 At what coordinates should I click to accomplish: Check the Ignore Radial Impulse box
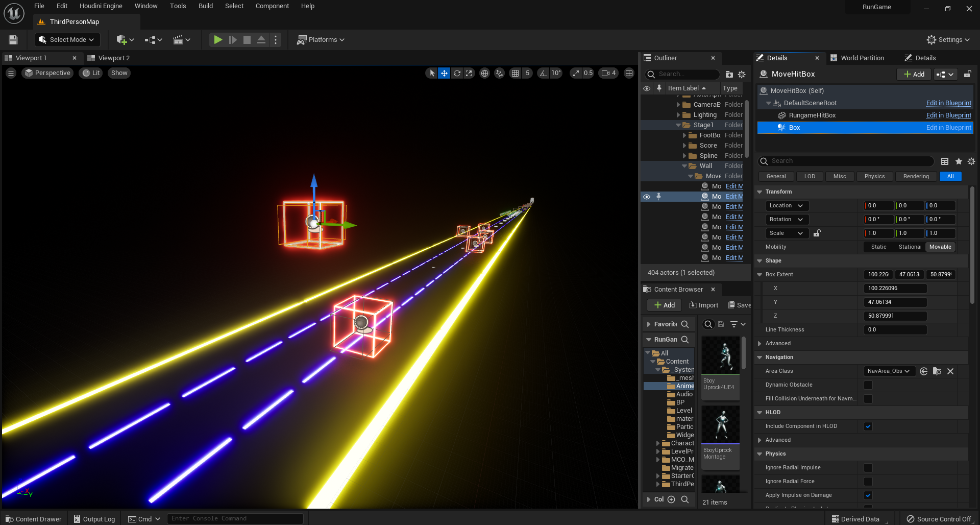(x=868, y=468)
